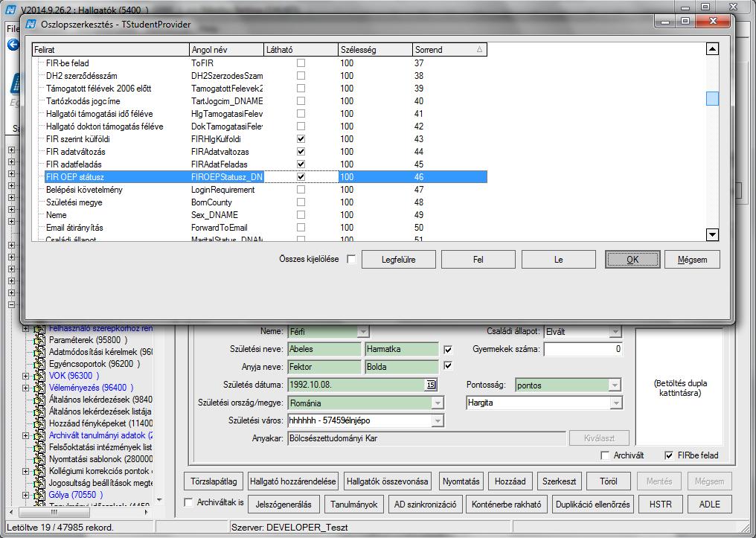Check Látható for the FIR-be felad row
756x538 pixels.
click(301, 63)
